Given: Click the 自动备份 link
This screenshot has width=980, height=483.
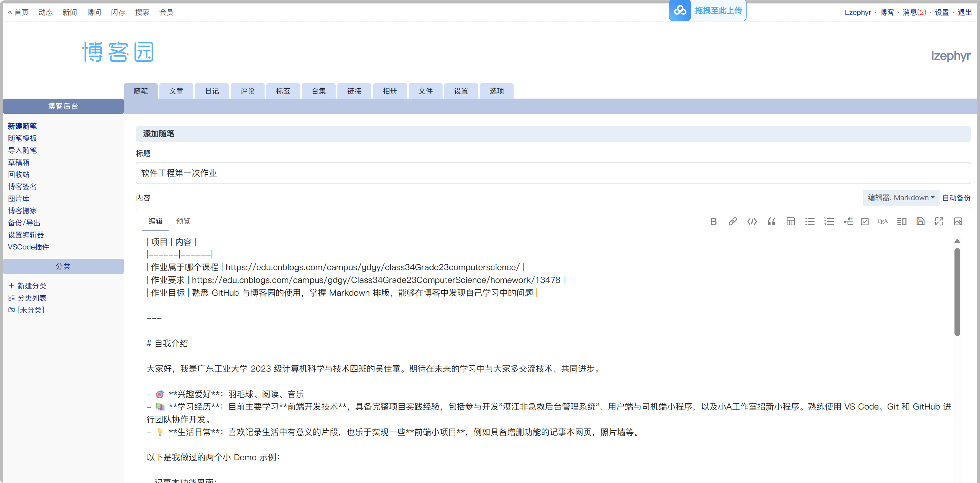Looking at the screenshot, I should [x=957, y=198].
